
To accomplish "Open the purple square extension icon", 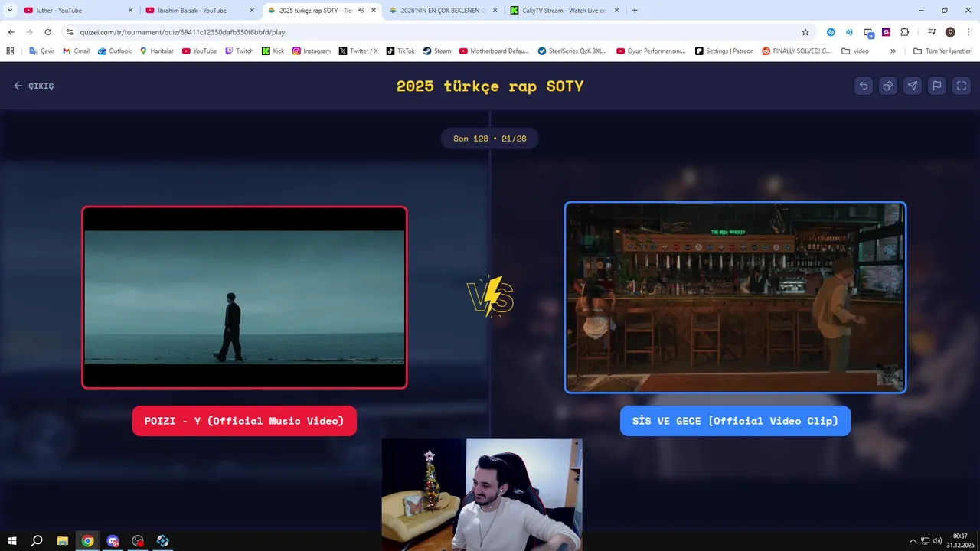I will pyautogui.click(x=886, y=32).
